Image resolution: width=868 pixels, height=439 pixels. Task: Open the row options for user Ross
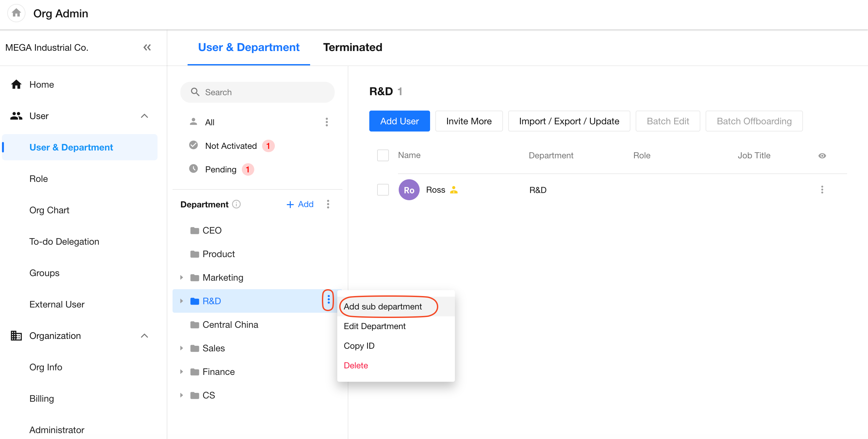tap(822, 190)
